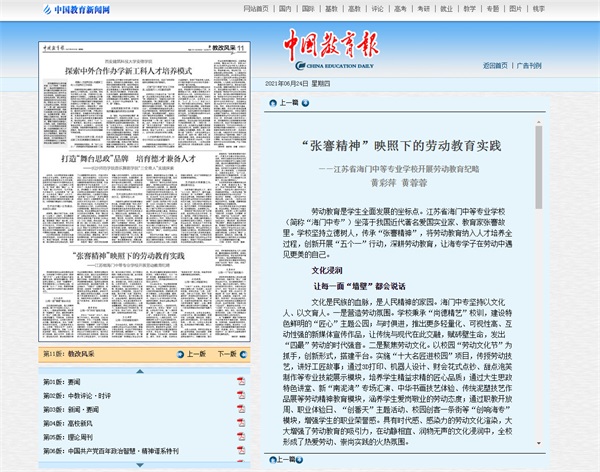600x472 pixels.
Task: Download PDF for 第05版 理论周刊
Action: [x=240, y=437]
